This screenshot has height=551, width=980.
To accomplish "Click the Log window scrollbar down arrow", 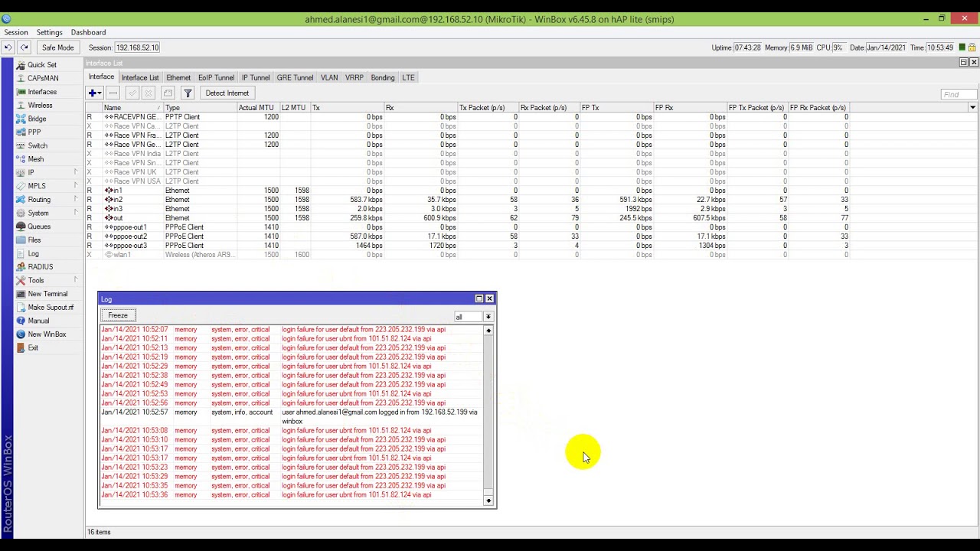I will (x=488, y=500).
